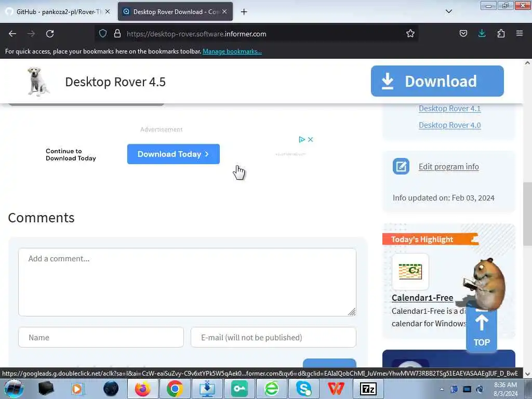Click the site security padlock icon

(x=117, y=33)
